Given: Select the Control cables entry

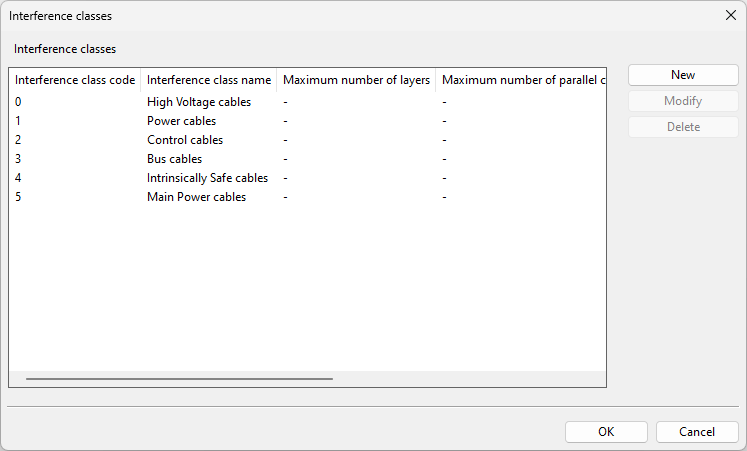Looking at the screenshot, I should click(185, 140).
